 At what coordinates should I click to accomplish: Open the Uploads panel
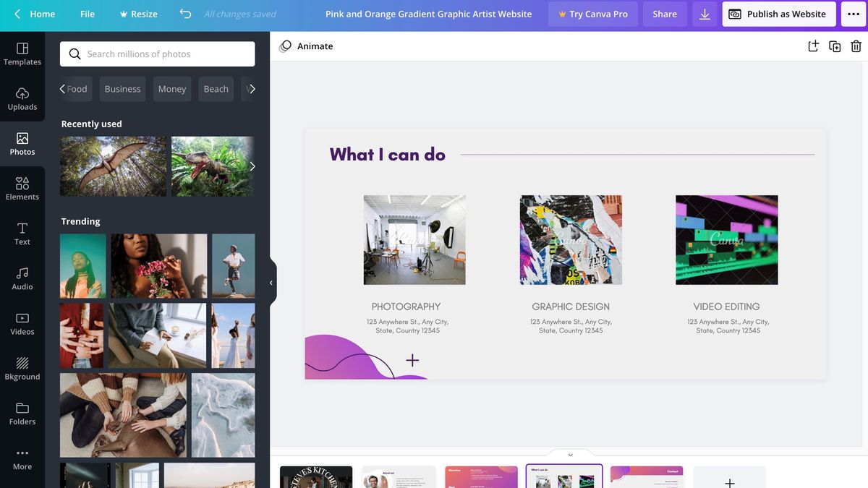tap(22, 98)
